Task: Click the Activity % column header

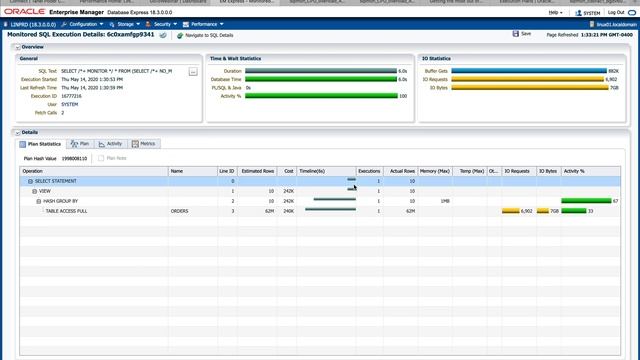Action: pyautogui.click(x=591, y=171)
